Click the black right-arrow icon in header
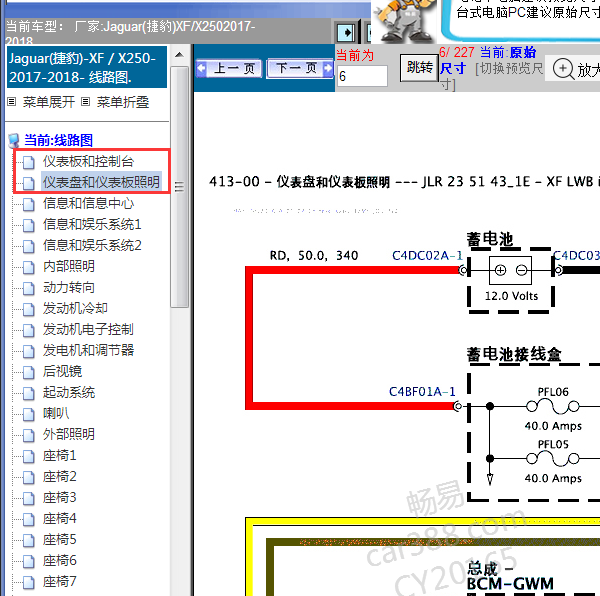 (346, 33)
